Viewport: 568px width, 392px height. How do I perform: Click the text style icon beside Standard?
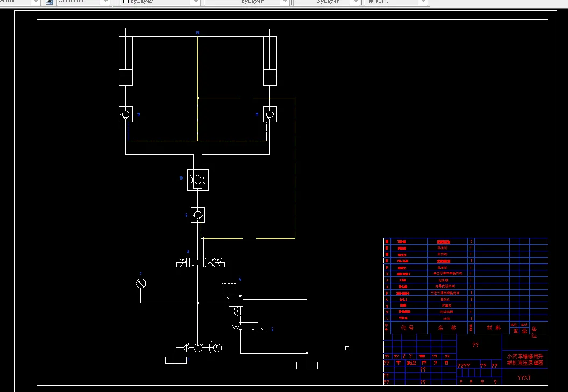[x=49, y=2]
